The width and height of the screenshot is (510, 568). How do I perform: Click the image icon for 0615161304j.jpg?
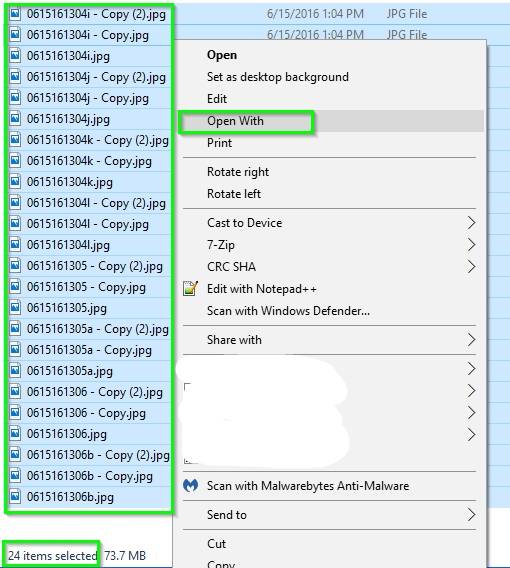pos(15,119)
